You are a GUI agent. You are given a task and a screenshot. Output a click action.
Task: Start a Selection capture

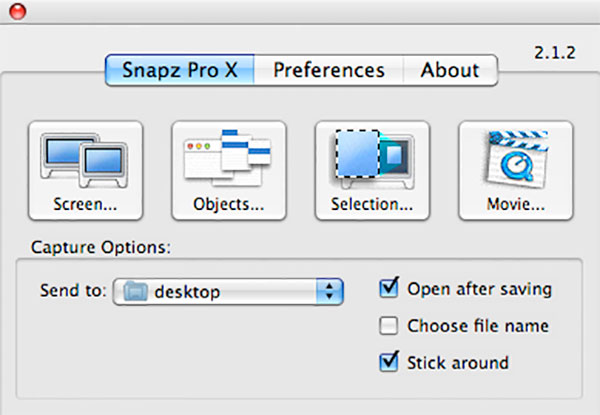click(x=372, y=171)
